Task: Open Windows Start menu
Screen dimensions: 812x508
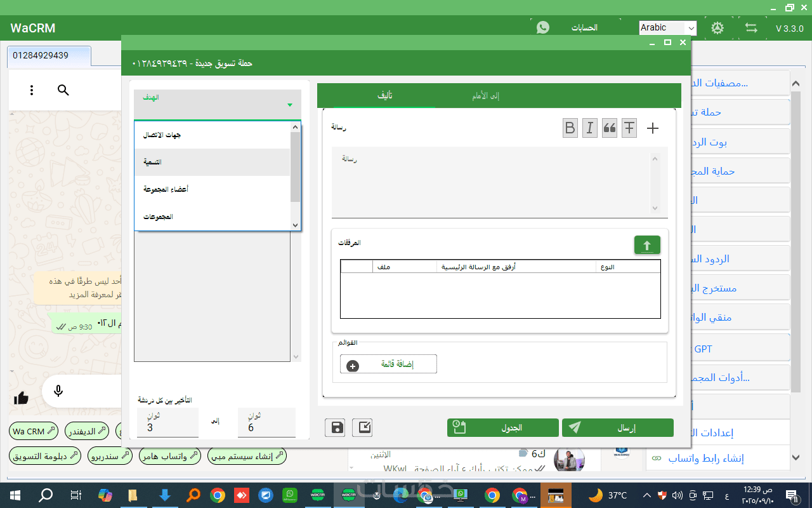Action: point(15,495)
